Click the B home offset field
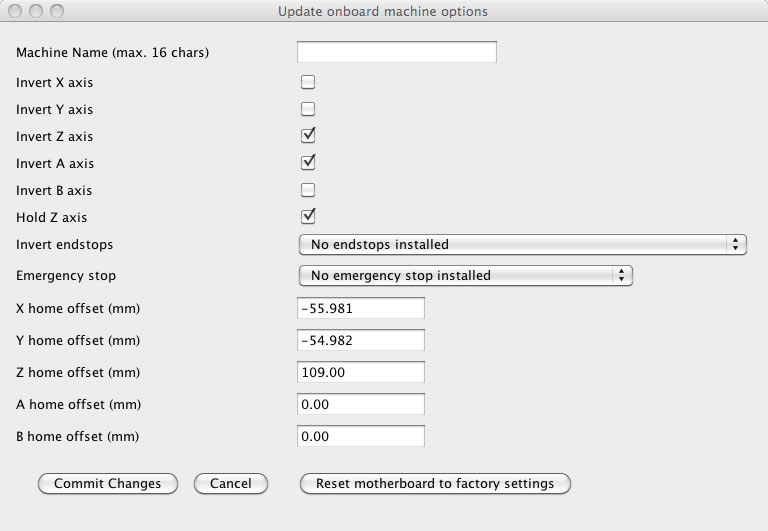Viewport: 768px width, 531px height. (361, 436)
